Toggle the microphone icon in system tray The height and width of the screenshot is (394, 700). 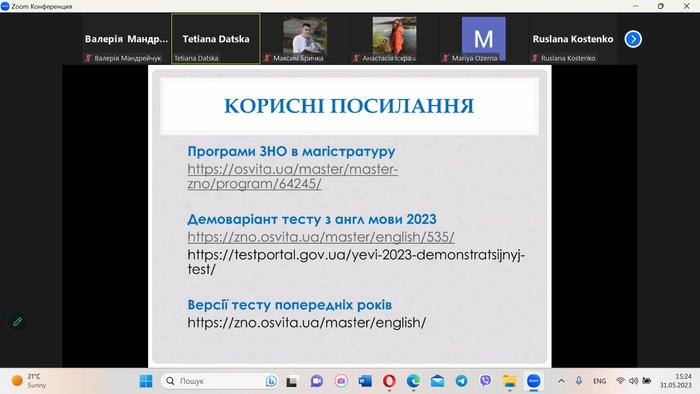(579, 381)
